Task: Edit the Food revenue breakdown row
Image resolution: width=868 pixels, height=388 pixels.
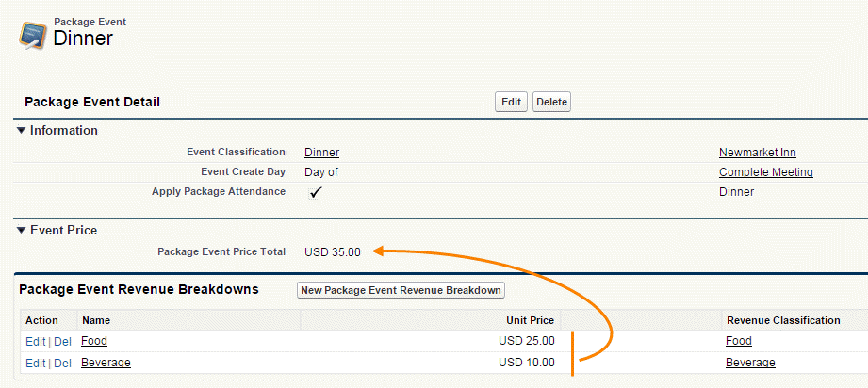Action: (36, 342)
